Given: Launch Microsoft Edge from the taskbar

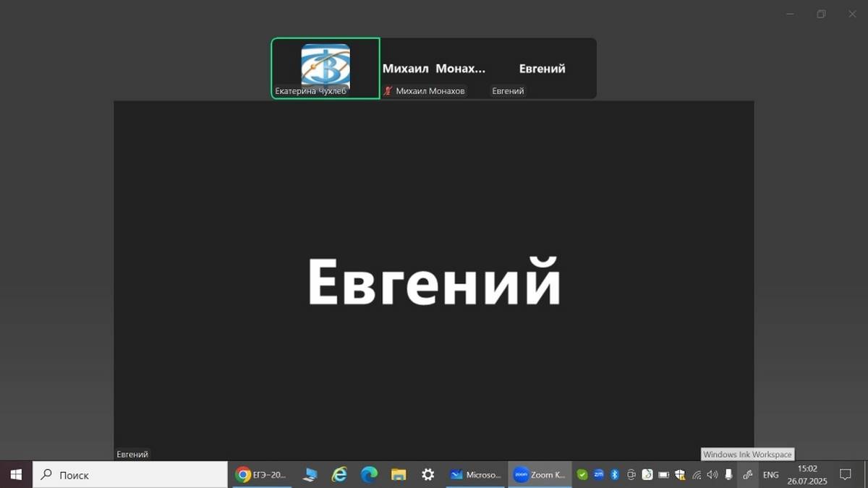Looking at the screenshot, I should [x=369, y=475].
